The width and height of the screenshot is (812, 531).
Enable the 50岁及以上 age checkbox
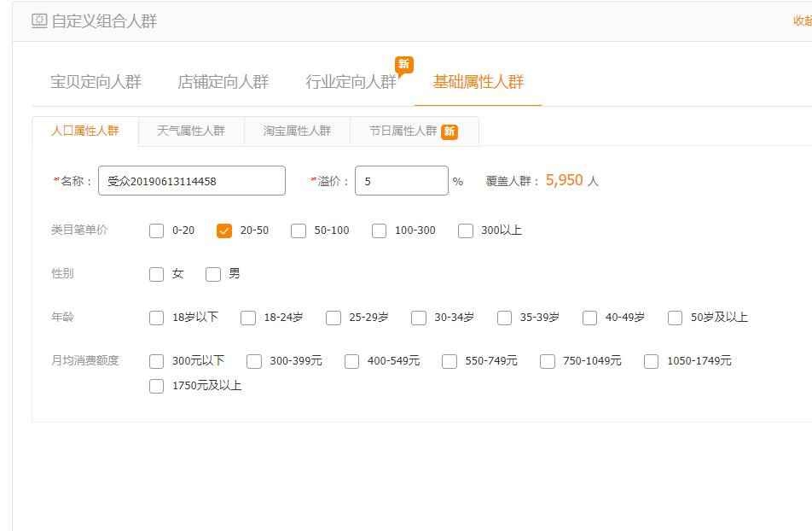coord(675,318)
